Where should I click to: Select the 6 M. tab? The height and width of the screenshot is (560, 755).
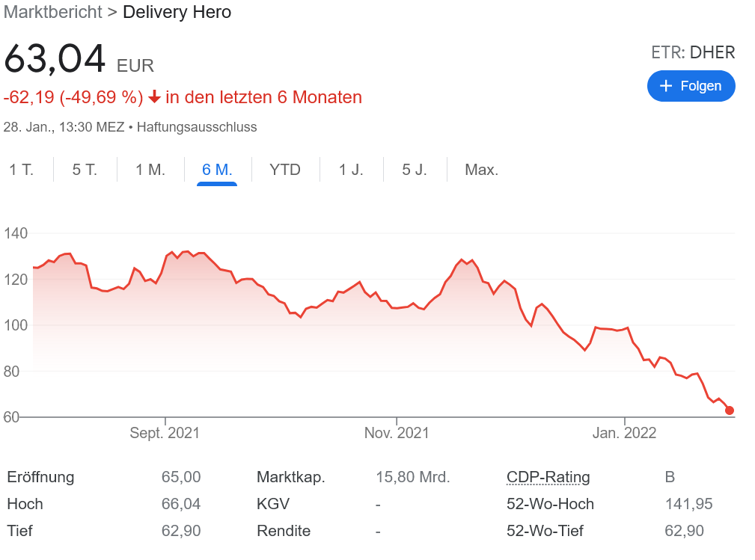point(217,170)
